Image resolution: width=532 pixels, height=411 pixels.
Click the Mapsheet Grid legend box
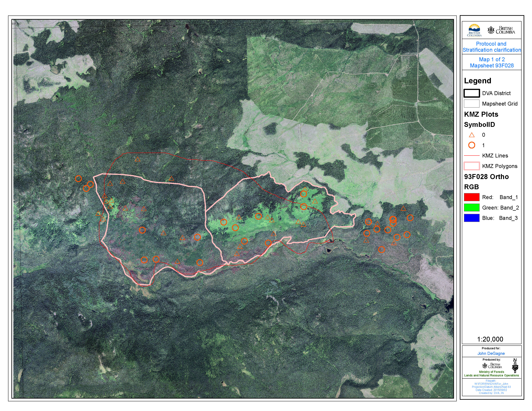coord(472,104)
